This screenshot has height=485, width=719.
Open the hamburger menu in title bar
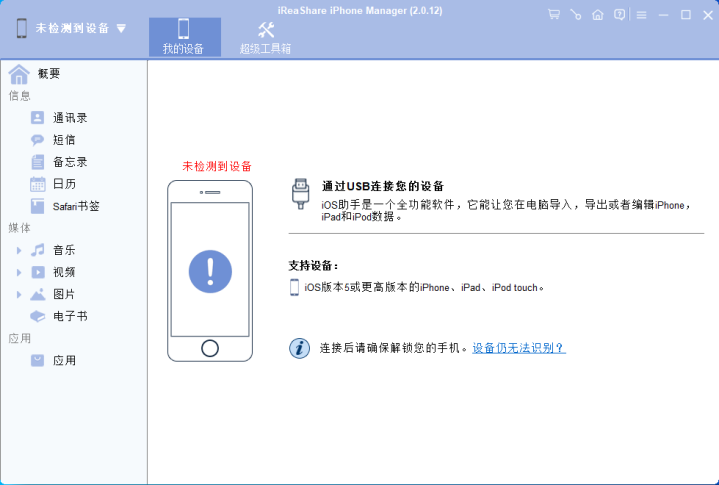641,15
